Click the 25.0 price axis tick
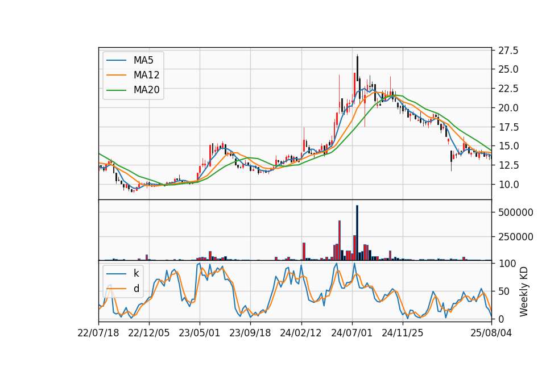546x392 pixels. 508,69
